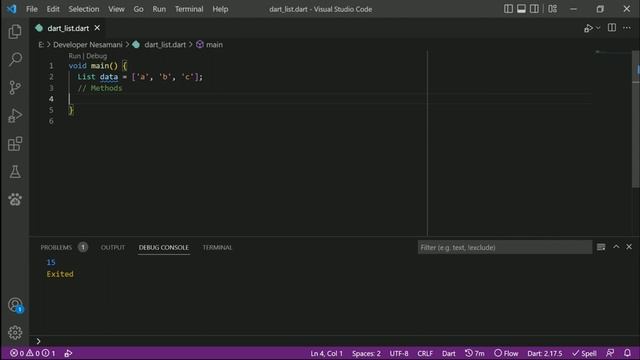Change line ending via CRLF
Image resolution: width=640 pixels, height=360 pixels.
[x=425, y=353]
